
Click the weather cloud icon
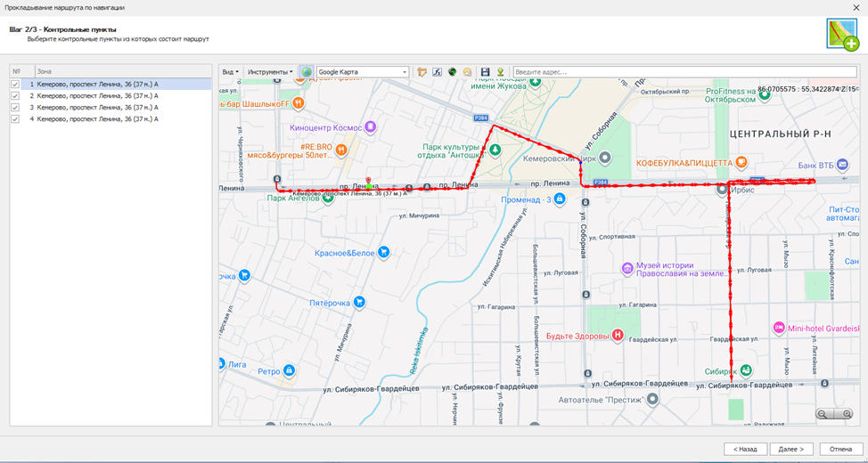(x=467, y=72)
